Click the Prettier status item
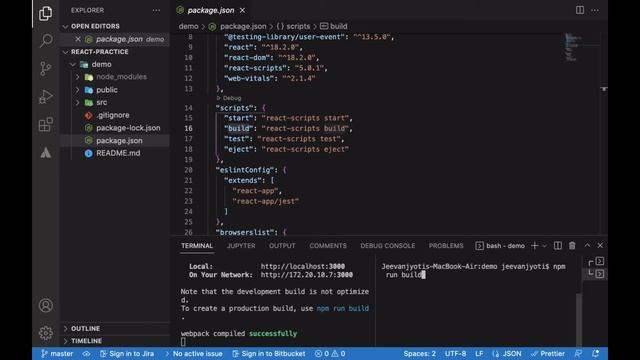This screenshot has height=360, width=640. click(548, 353)
